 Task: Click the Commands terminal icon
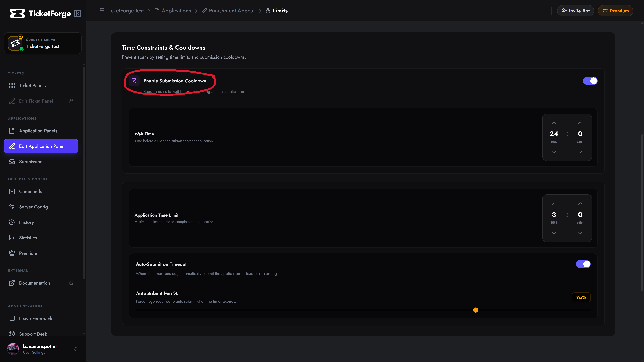12,191
